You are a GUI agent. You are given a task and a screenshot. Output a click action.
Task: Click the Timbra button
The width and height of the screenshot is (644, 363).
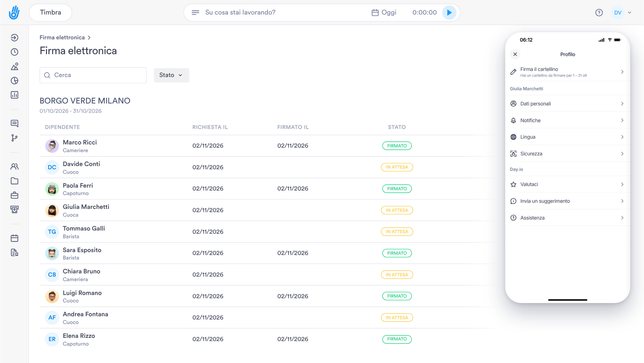point(51,13)
